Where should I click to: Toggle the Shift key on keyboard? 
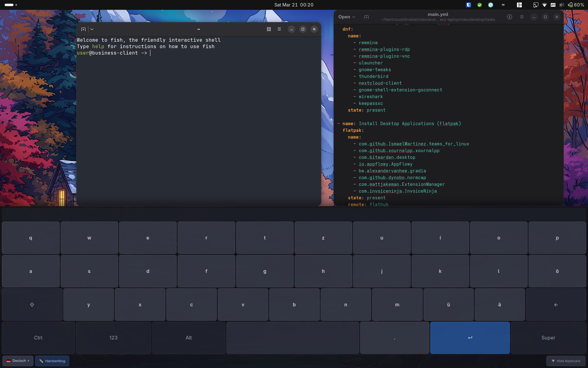point(32,305)
